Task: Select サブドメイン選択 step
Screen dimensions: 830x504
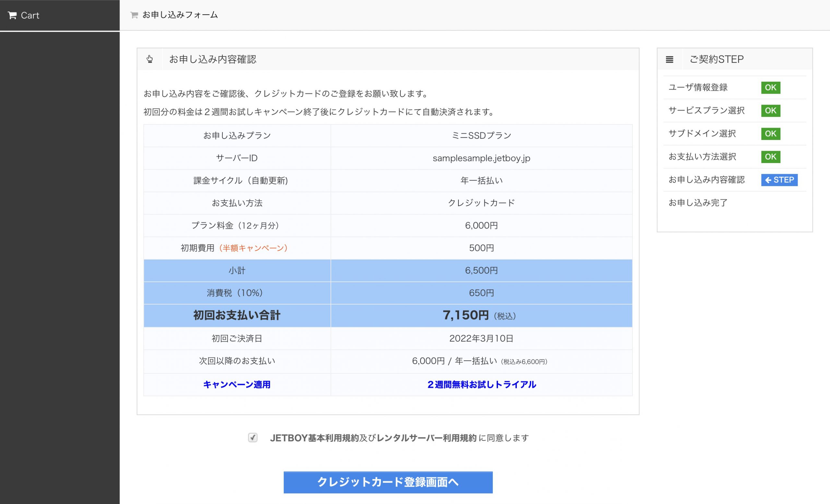Action: pos(702,134)
